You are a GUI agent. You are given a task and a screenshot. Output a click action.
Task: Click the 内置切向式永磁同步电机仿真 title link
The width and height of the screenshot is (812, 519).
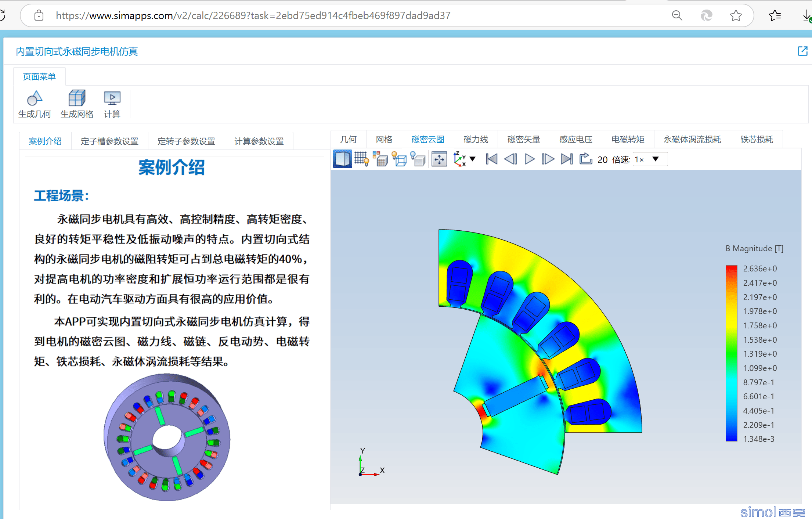77,51
